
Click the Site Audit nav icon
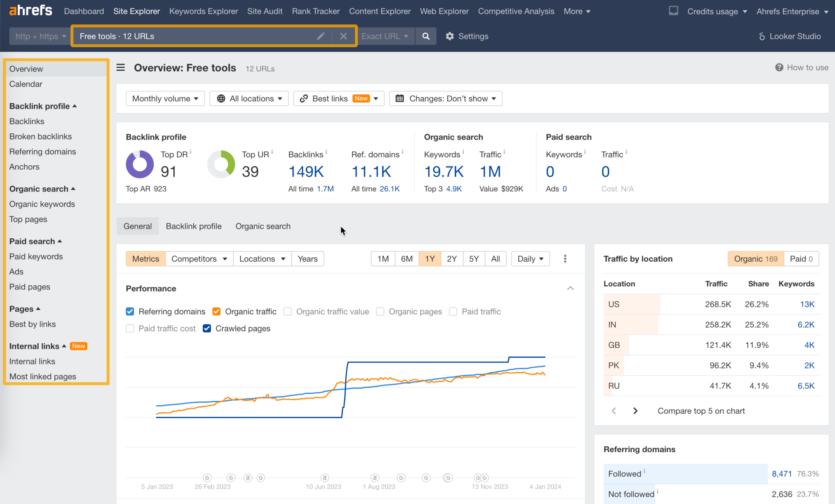[264, 11]
